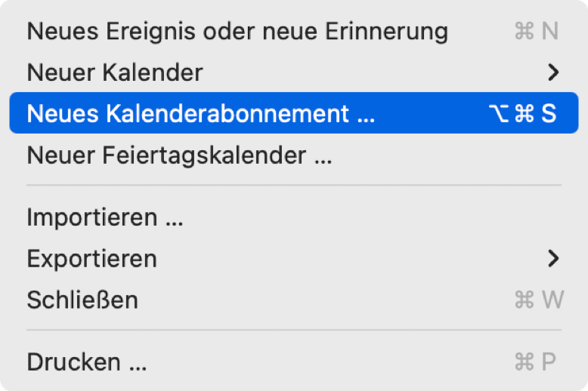
Task: Click the command symbol beside letter S
Action: pos(524,113)
